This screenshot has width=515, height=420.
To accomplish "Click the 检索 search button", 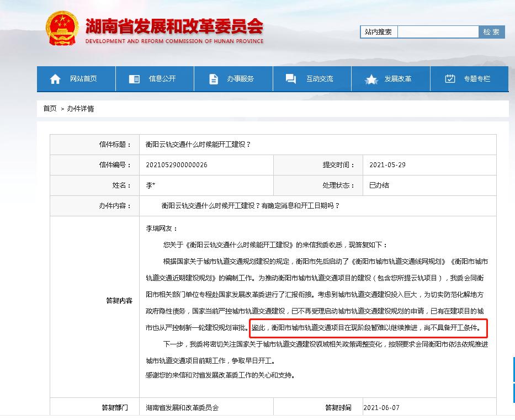I will [x=491, y=32].
